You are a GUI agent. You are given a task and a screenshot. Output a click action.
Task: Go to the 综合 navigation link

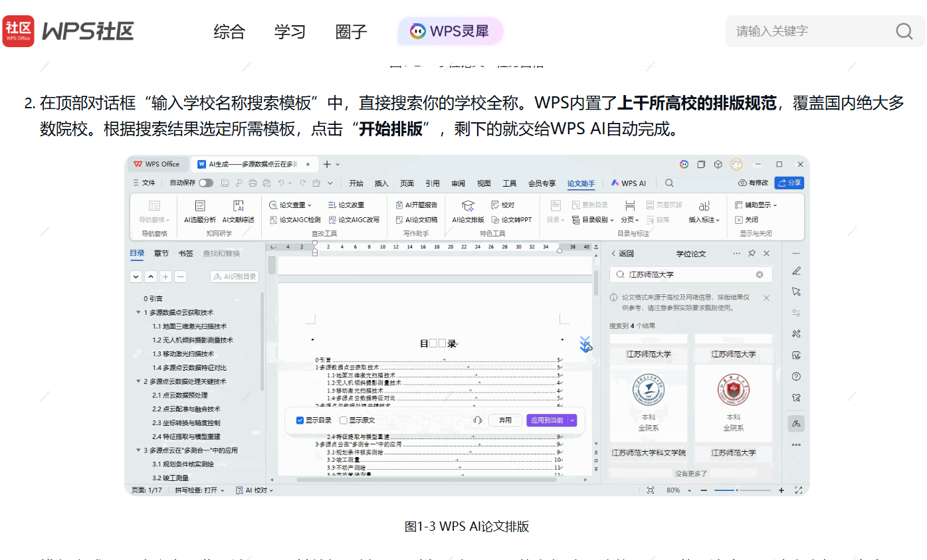point(229,31)
